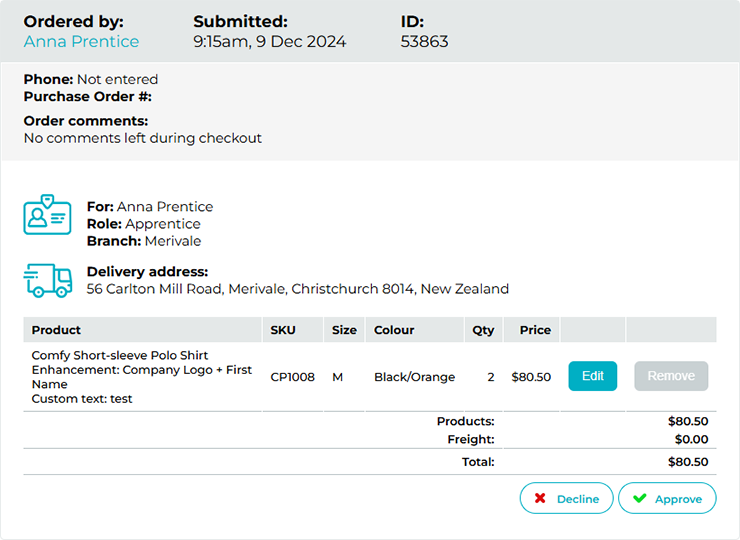
Task: Click the green checkmark icon on Approve
Action: (639, 499)
